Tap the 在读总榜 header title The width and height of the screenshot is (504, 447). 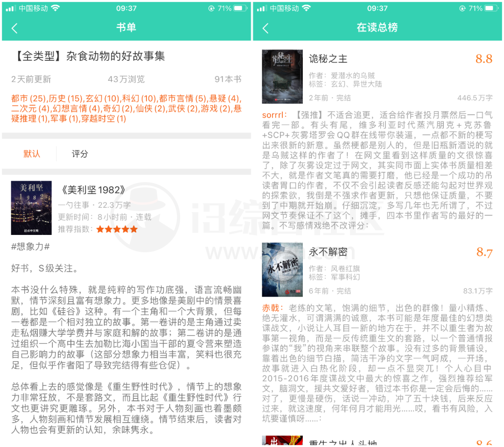click(378, 28)
